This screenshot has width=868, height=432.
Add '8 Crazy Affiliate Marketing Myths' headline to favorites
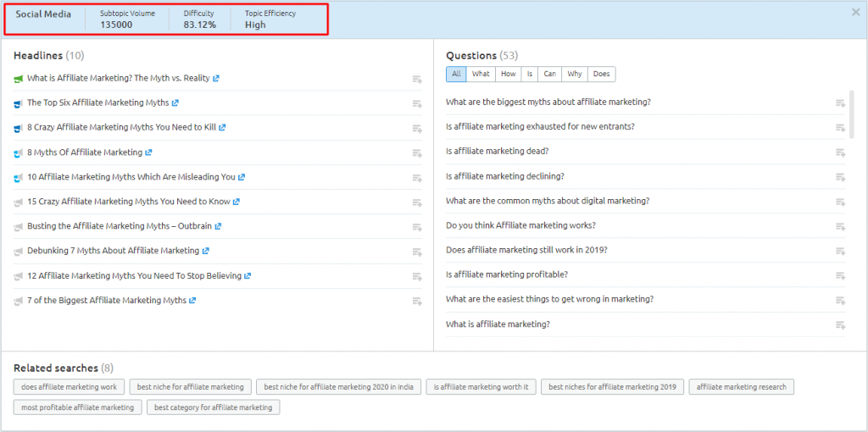coord(417,128)
